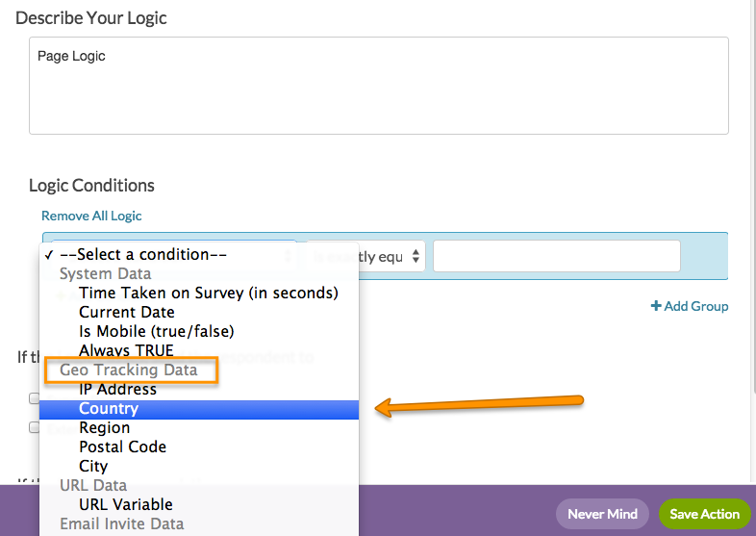The width and height of the screenshot is (756, 536).
Task: Choose Time Taken on Survey option
Action: 208,293
